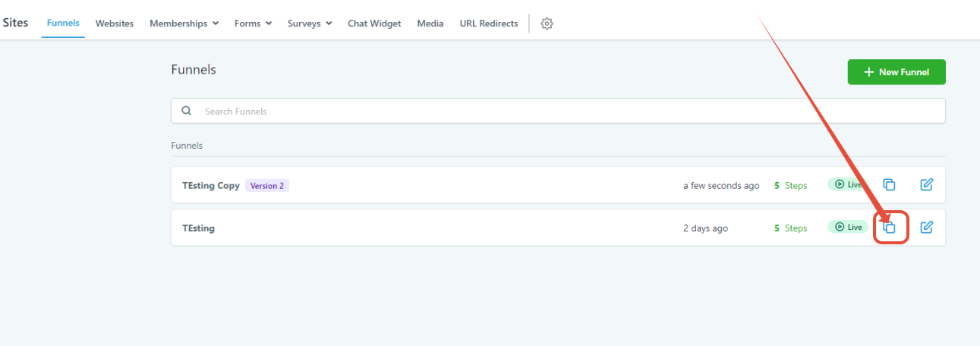Go to the Chat Widget tab
Image resolution: width=980 pixels, height=346 pixels.
[374, 24]
